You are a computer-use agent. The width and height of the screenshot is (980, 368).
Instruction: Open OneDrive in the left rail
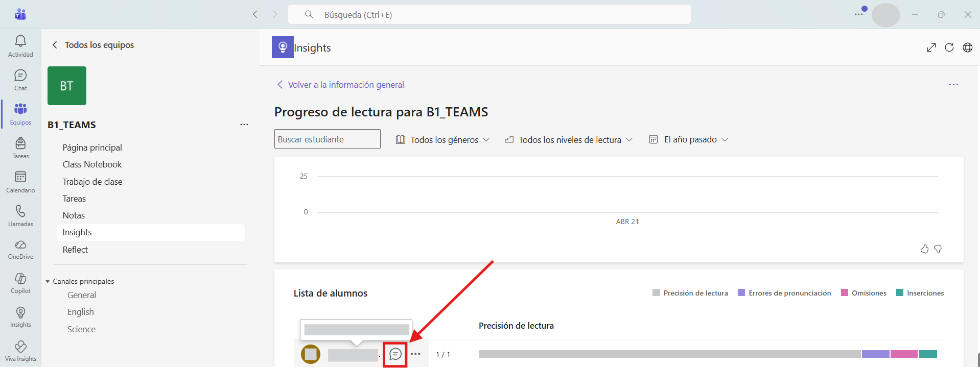point(20,250)
